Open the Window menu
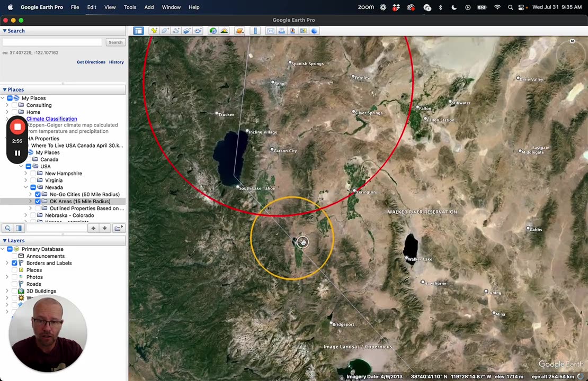This screenshot has width=588, height=381. pyautogui.click(x=171, y=7)
